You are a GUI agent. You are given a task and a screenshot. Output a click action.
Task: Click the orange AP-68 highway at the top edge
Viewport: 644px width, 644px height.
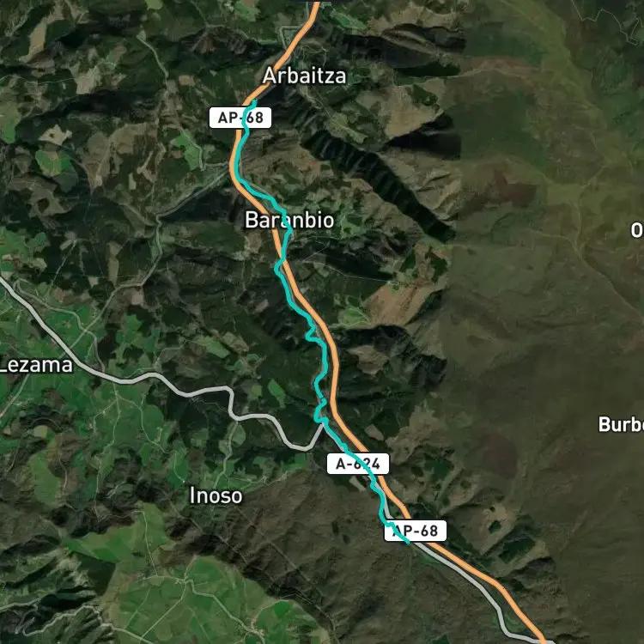coord(315,9)
